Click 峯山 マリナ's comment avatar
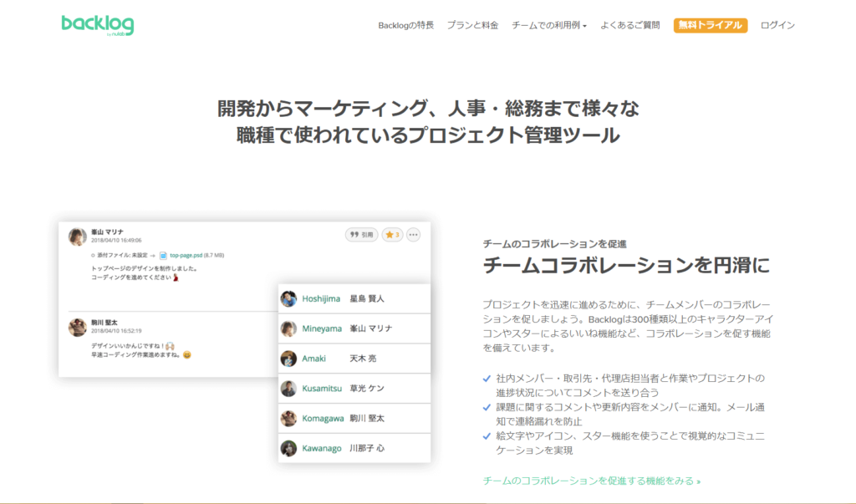The image size is (856, 504). 78,237
